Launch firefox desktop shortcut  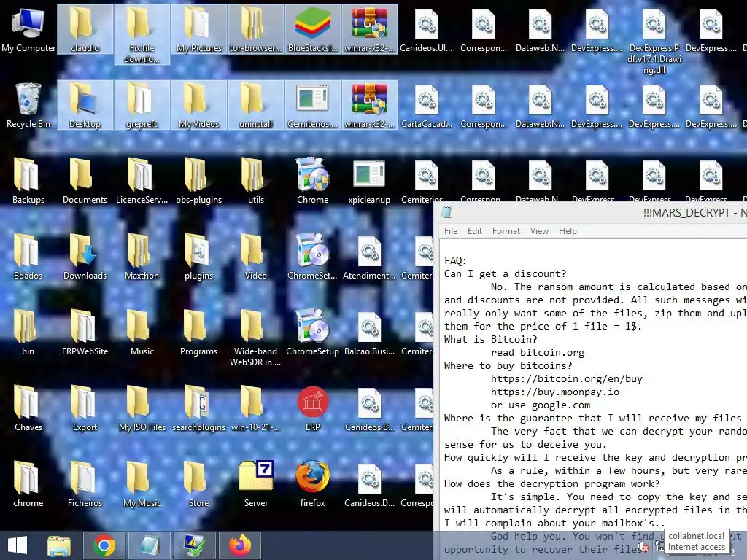(x=312, y=484)
